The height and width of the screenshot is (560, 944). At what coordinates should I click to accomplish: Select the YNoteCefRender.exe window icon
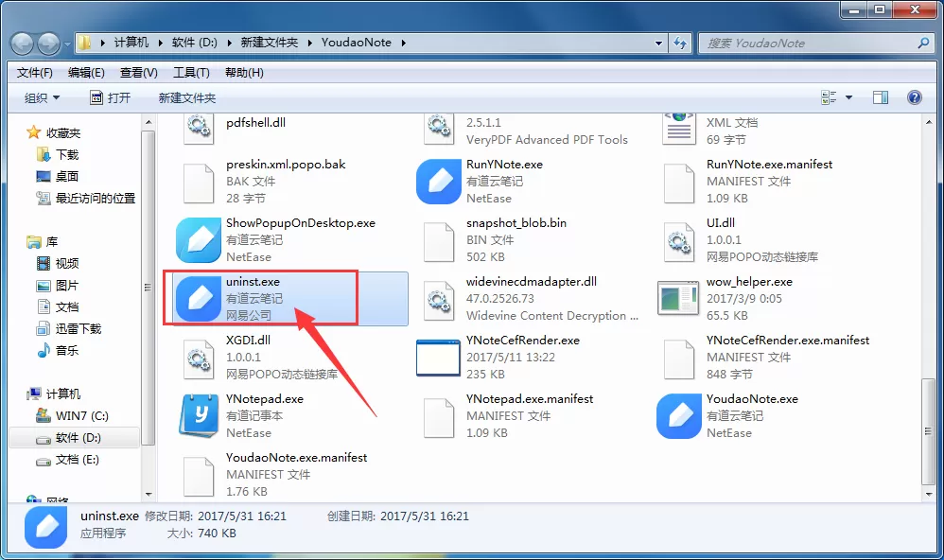point(438,358)
